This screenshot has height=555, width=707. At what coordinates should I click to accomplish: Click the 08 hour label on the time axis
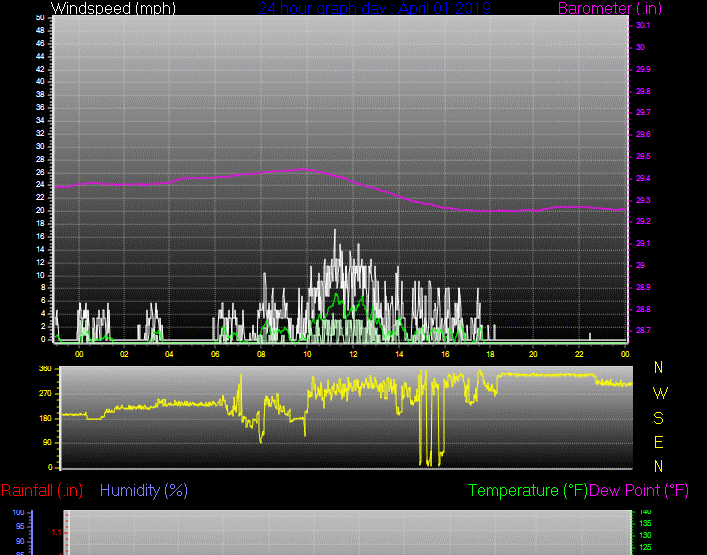click(261, 354)
